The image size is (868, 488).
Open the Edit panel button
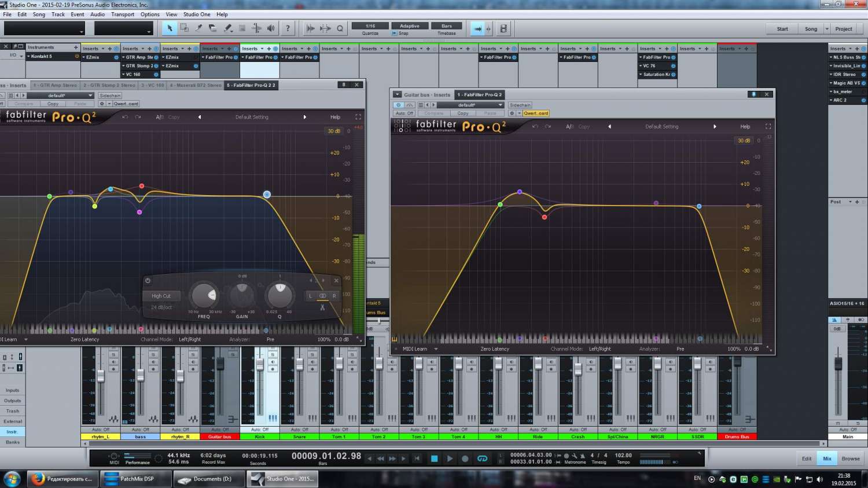click(x=807, y=458)
